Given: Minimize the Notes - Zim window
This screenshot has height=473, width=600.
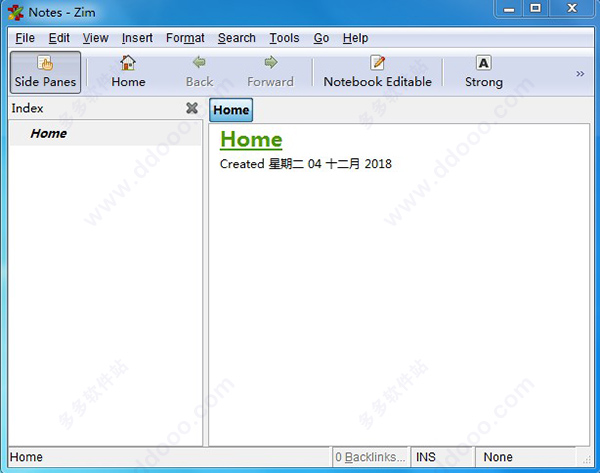Looking at the screenshot, I should click(x=509, y=9).
